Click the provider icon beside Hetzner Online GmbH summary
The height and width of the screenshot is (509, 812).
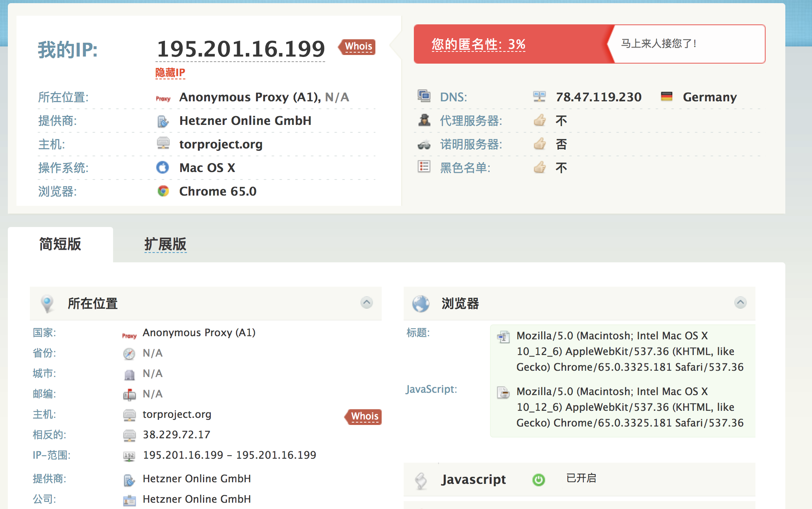tap(163, 121)
